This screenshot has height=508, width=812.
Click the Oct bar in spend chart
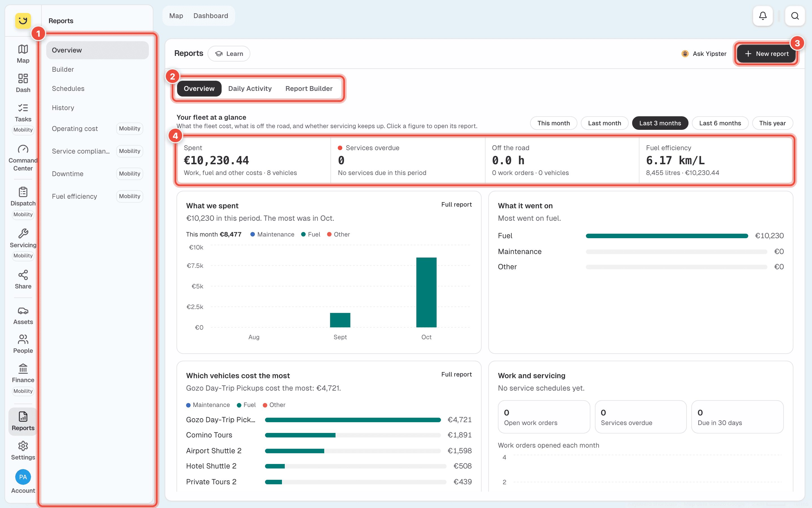coord(426,292)
